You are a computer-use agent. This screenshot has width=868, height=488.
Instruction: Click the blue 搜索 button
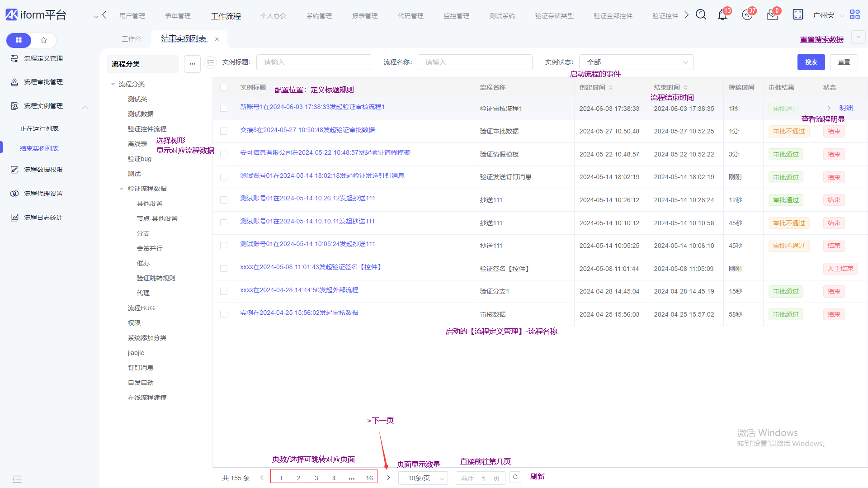[x=811, y=62]
